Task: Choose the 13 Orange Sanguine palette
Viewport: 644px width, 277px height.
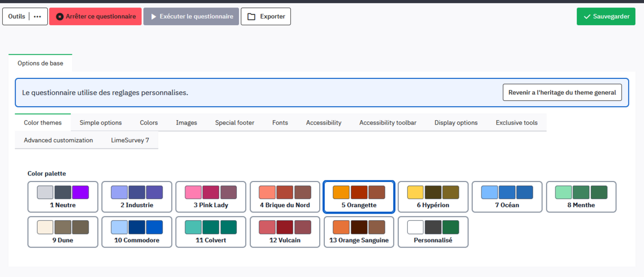Action: tap(359, 232)
